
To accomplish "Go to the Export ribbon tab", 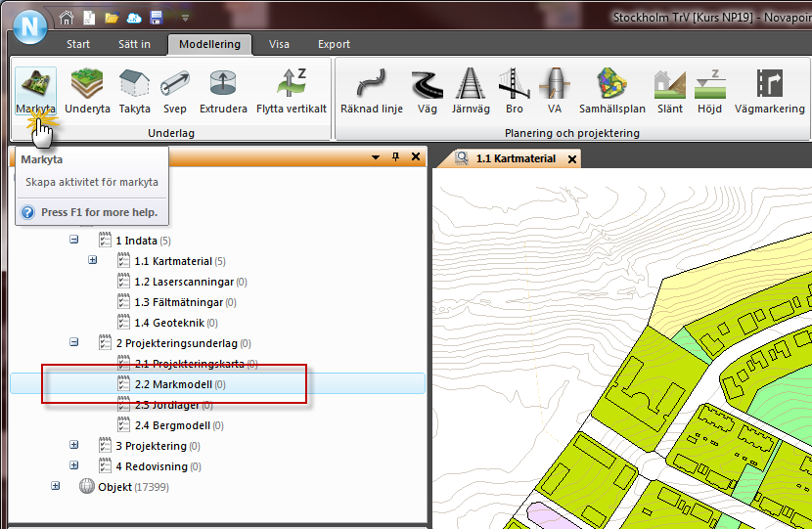I will 334,45.
